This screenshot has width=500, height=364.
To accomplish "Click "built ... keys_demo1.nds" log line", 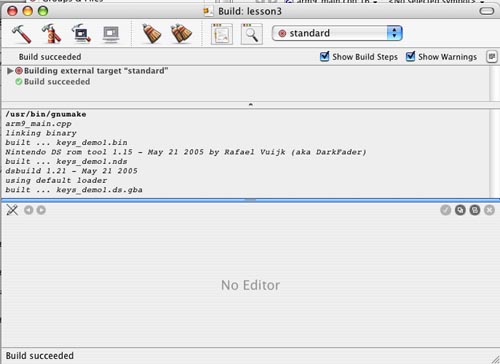I will [x=66, y=161].
